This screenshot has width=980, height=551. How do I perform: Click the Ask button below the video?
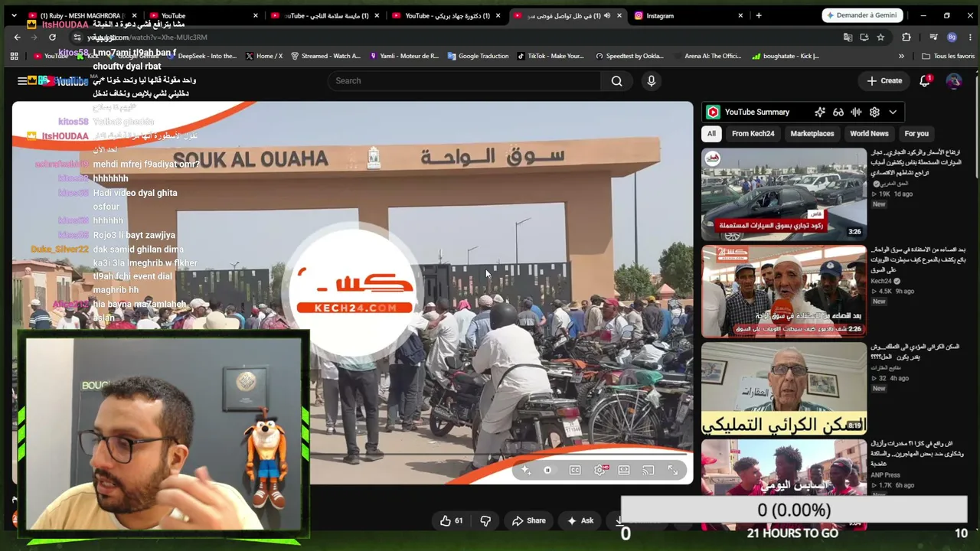tap(580, 520)
